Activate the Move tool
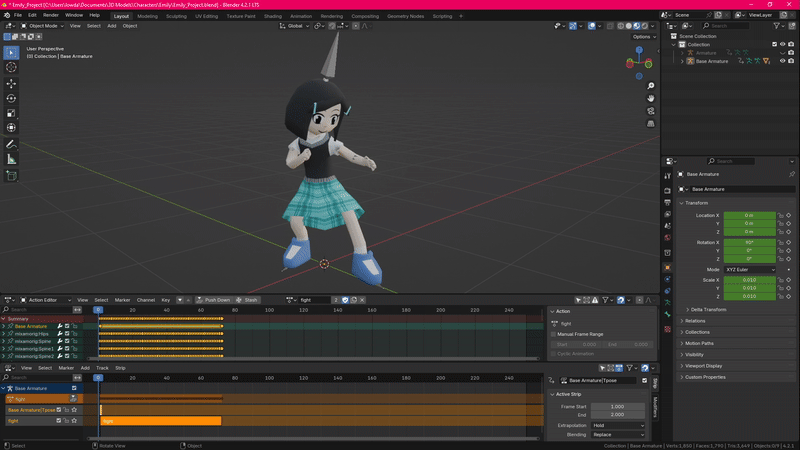Screen dimensions: 800x450 11,84
